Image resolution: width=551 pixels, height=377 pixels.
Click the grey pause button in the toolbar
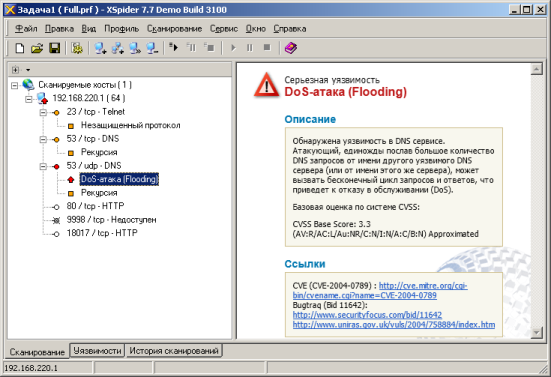click(250, 47)
